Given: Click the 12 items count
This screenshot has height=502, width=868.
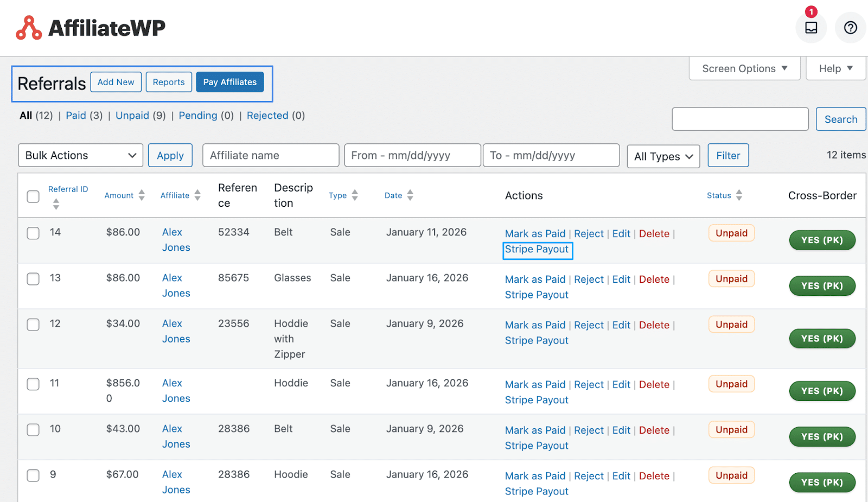Looking at the screenshot, I should tap(846, 155).
